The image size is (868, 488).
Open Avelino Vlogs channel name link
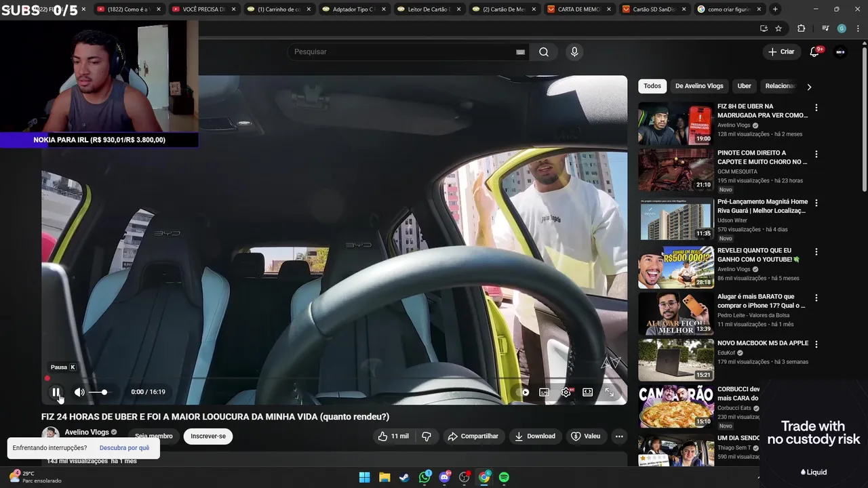(87, 432)
